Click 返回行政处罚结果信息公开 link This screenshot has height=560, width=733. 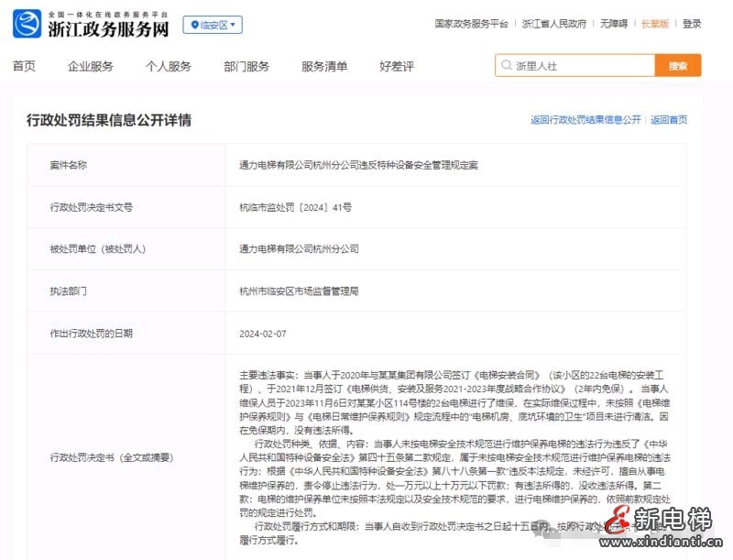click(x=585, y=120)
